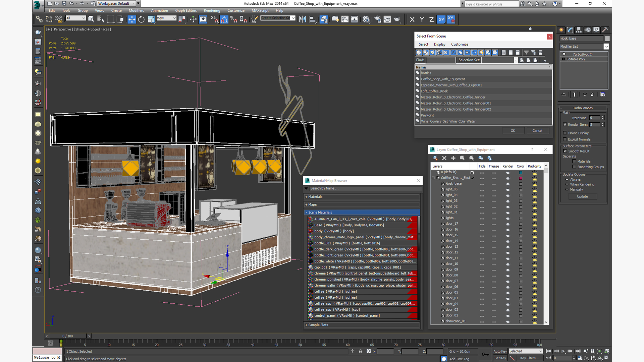Select the Select and Link tool

(x=39, y=19)
